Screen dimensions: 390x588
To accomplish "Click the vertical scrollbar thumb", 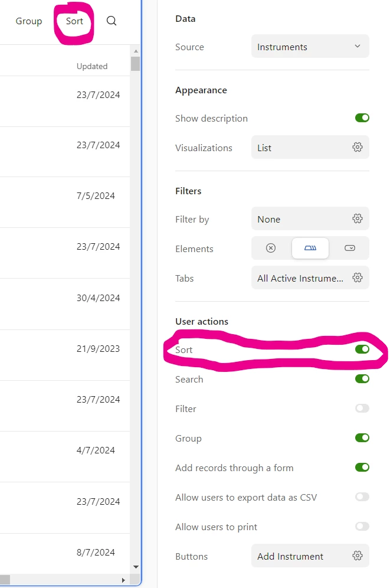I will point(136,64).
